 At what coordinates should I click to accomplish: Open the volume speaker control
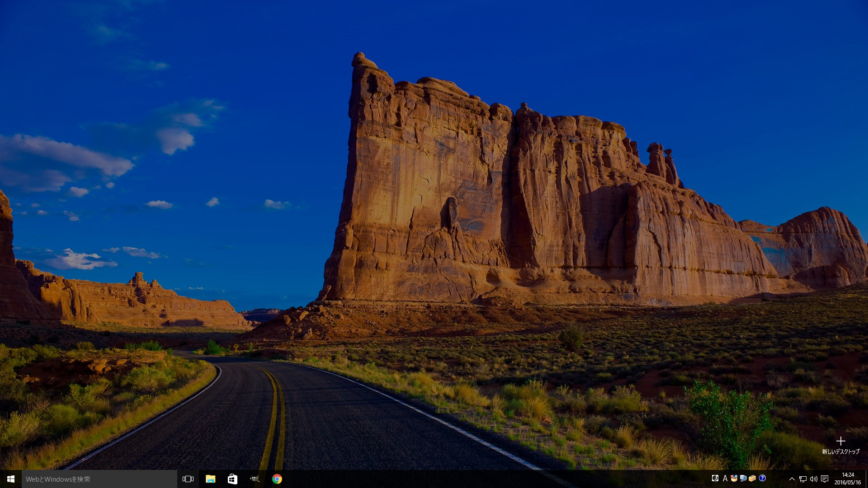(814, 479)
